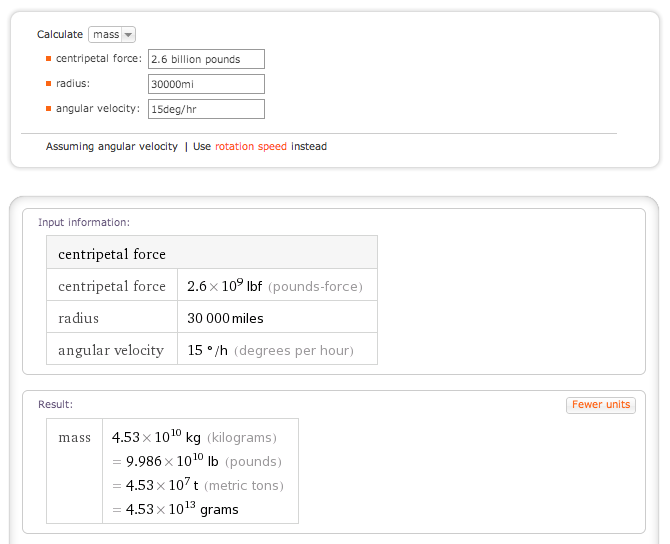Click the 15 °/h degrees per hour cell

269,350
